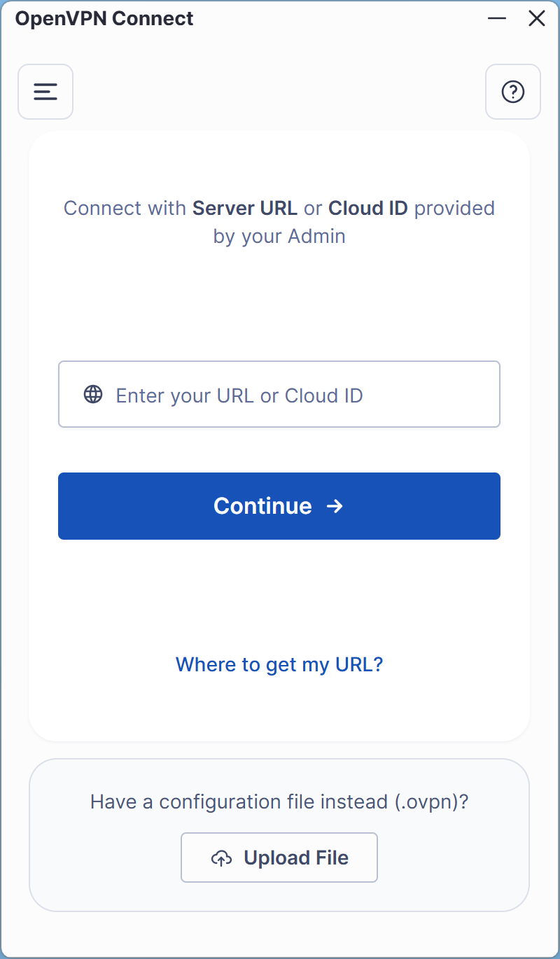The image size is (560, 959).
Task: Click the "by your Admin" text line
Action: [279, 237]
